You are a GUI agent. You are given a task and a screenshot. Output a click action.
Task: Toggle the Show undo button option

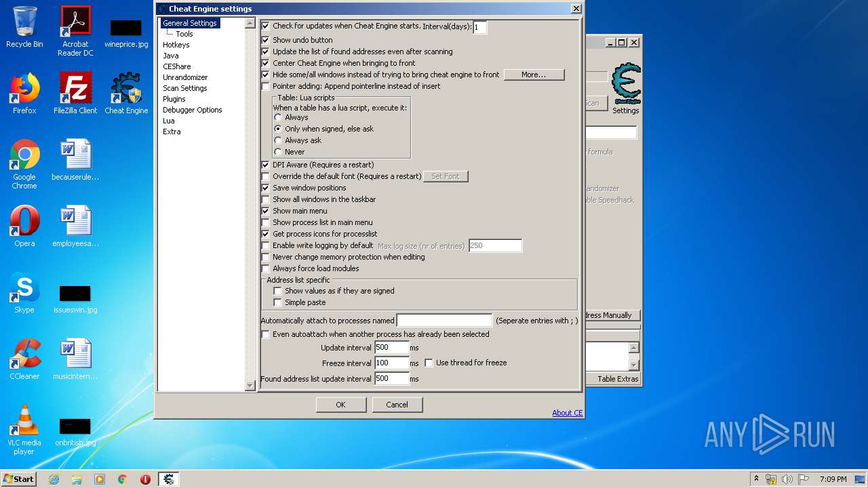click(266, 40)
